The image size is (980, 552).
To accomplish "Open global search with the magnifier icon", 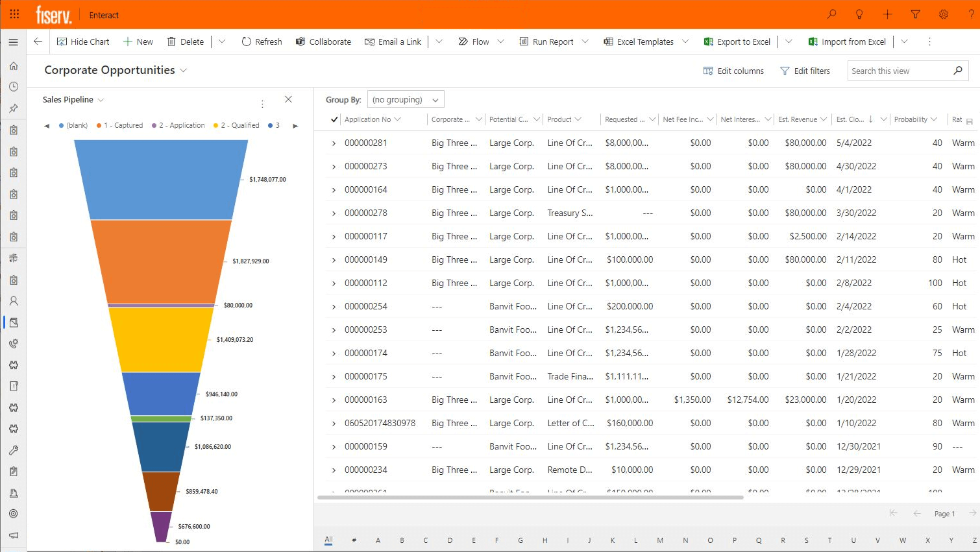I will pyautogui.click(x=831, y=14).
